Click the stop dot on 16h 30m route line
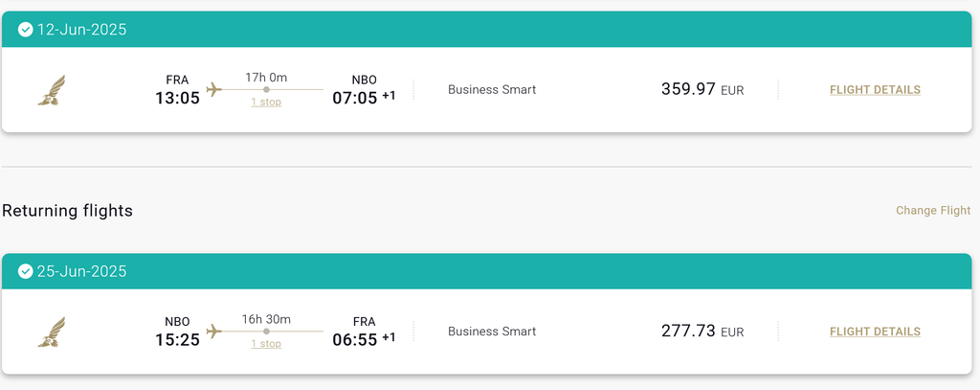The width and height of the screenshot is (980, 390). coord(266,332)
